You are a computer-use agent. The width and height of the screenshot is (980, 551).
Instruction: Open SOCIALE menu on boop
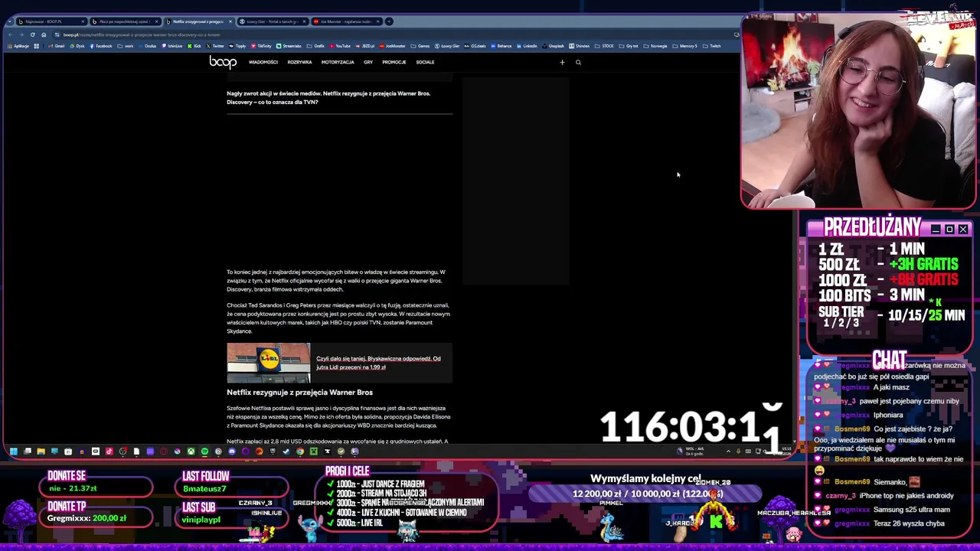pyautogui.click(x=425, y=62)
